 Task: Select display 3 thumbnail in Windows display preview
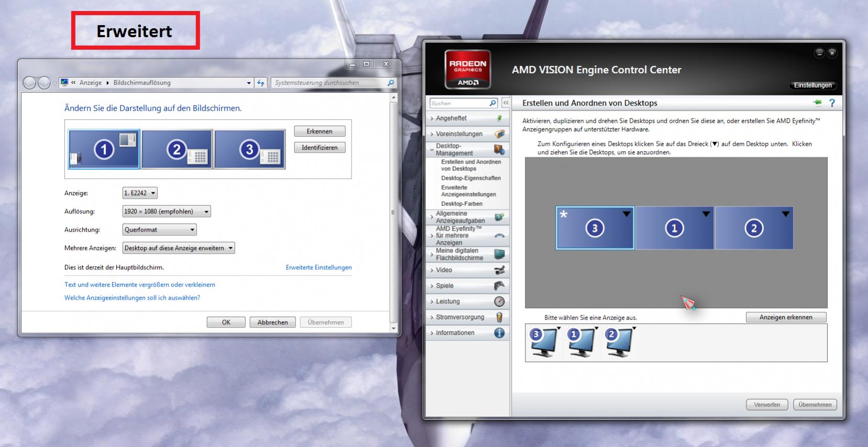(x=250, y=149)
